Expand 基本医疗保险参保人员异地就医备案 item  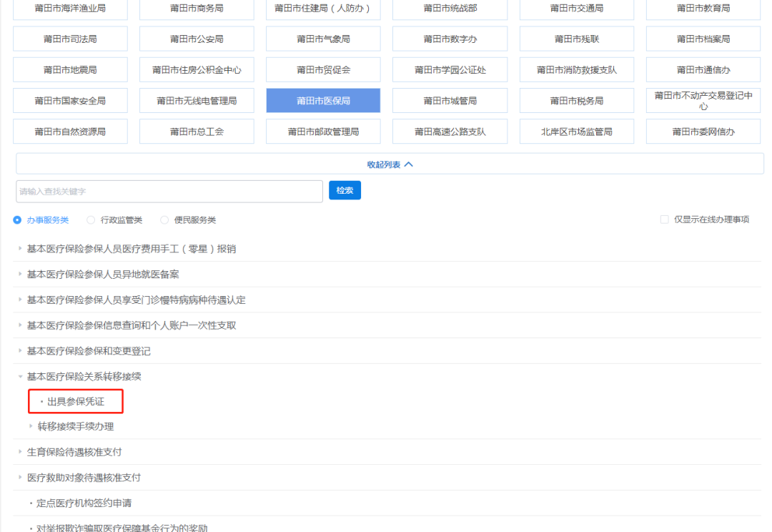(103, 275)
